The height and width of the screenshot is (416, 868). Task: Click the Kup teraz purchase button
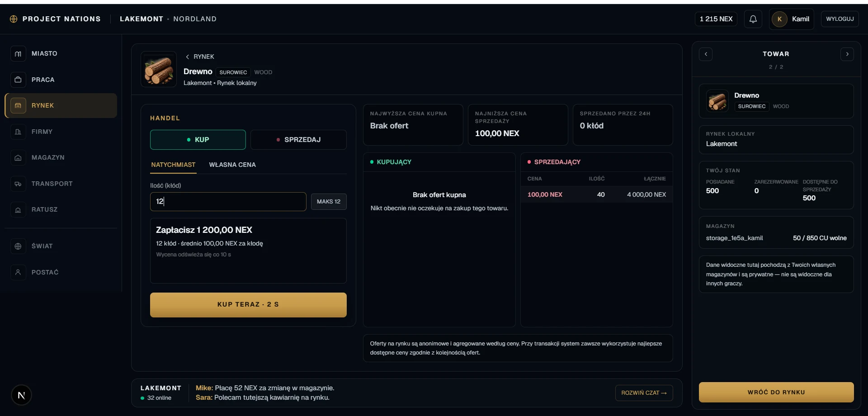(x=248, y=305)
